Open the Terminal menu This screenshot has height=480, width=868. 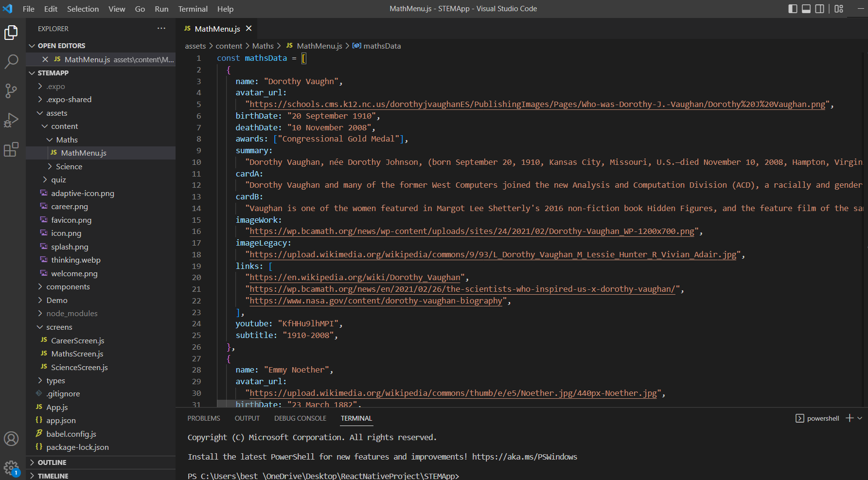point(193,9)
